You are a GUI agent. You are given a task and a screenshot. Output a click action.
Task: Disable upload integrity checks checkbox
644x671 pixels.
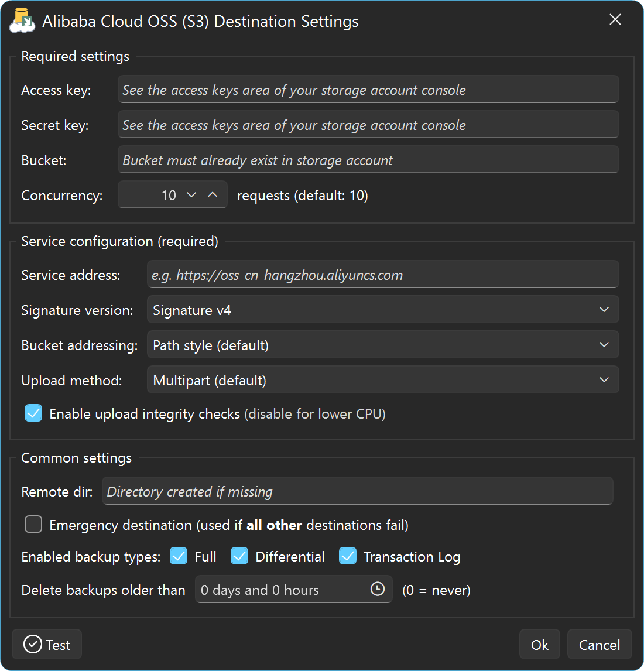[x=33, y=413]
